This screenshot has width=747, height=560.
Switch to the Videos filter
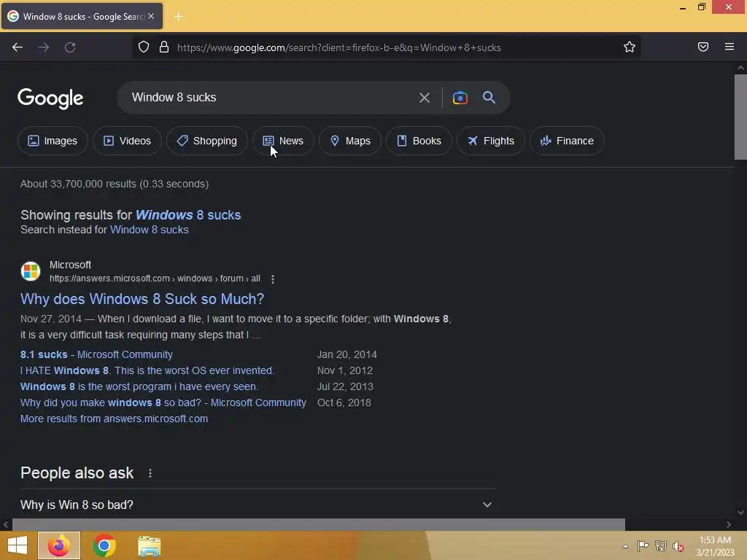(x=127, y=141)
